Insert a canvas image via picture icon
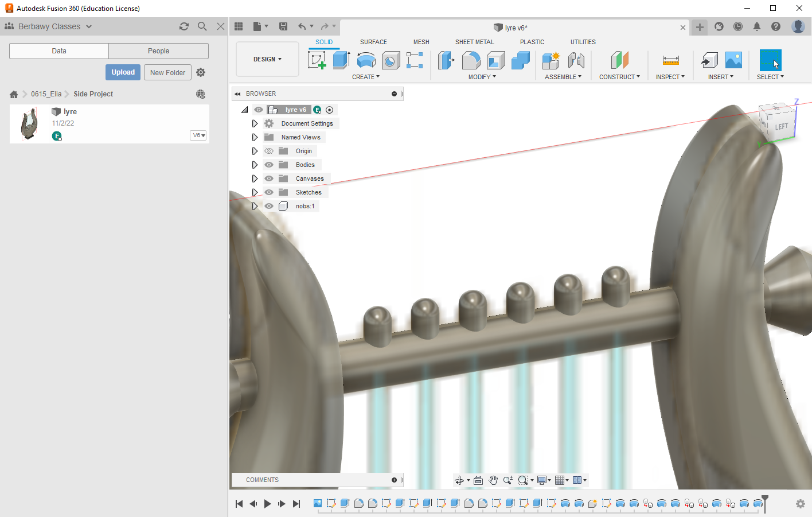Screen dimensions: 812x517 [733, 60]
